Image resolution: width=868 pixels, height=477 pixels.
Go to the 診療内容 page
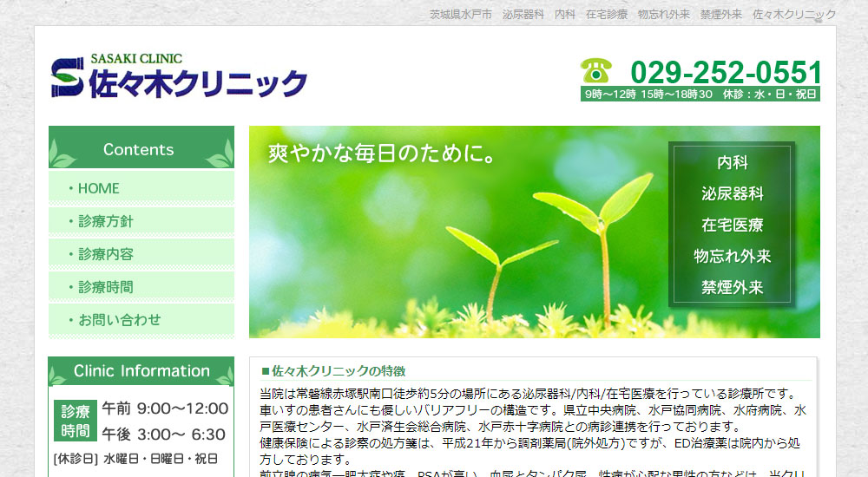141,254
